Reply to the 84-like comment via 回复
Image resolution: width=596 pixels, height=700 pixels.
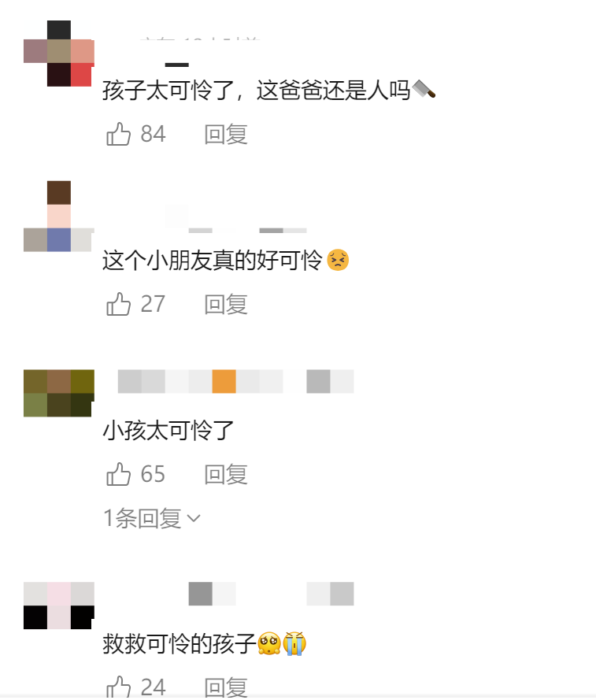click(x=226, y=135)
